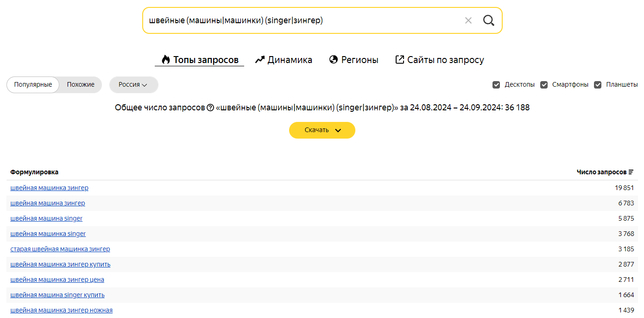Image resolution: width=644 pixels, height=318 pixels.
Task: Switch to the Регионы tab
Action: 354,60
